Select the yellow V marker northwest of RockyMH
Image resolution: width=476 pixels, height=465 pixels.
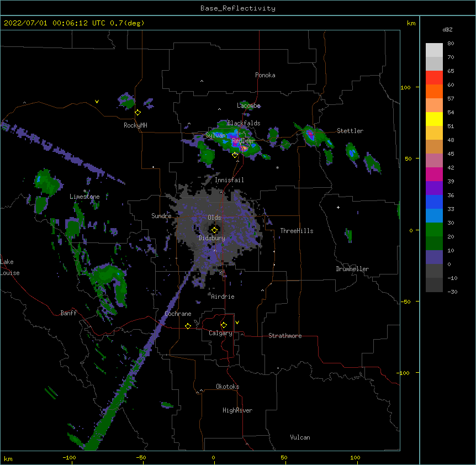tap(97, 102)
